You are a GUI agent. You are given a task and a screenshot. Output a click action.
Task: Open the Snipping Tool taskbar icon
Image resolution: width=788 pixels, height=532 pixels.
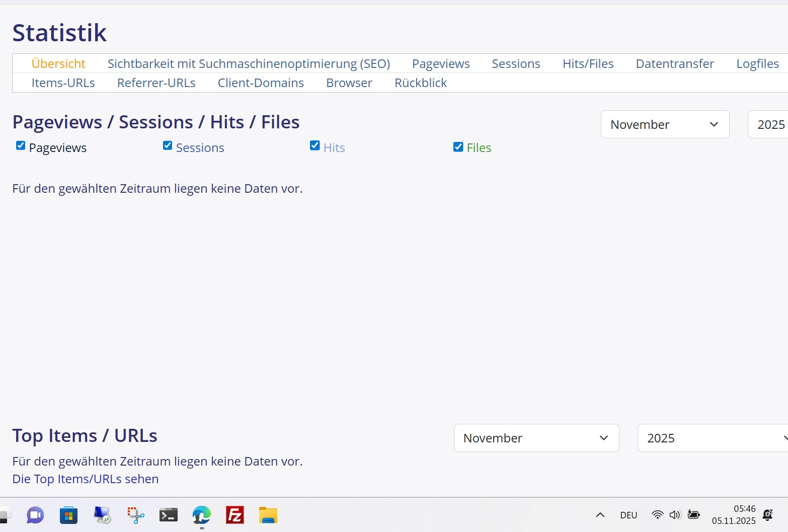click(135, 515)
